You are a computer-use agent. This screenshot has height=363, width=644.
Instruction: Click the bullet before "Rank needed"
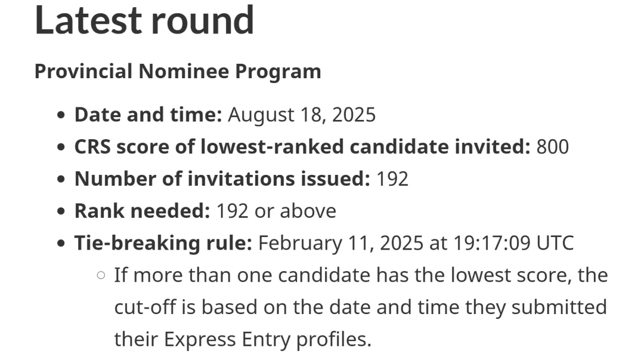click(61, 211)
